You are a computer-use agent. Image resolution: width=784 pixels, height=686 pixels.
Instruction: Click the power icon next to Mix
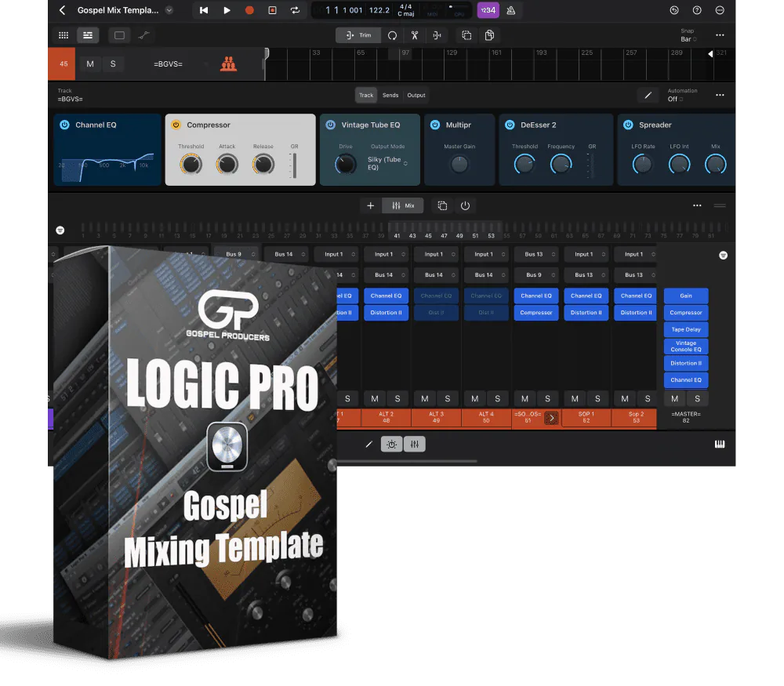click(465, 205)
